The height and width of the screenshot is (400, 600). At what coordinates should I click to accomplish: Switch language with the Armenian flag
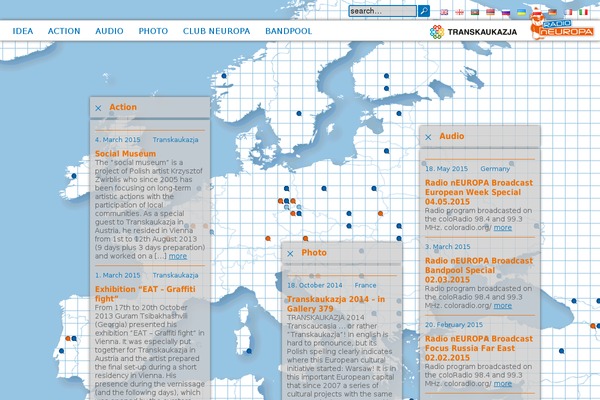[x=490, y=12]
